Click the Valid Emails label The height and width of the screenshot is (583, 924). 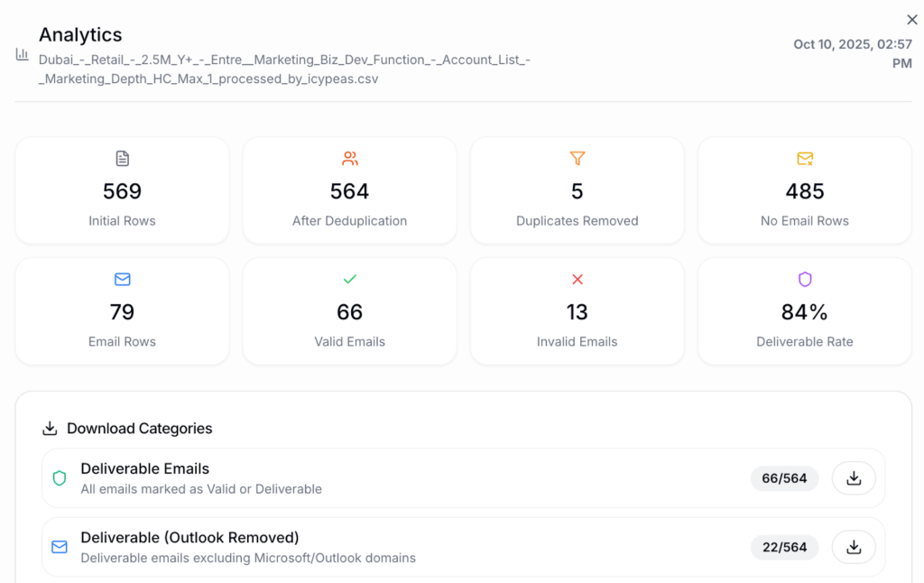point(349,342)
